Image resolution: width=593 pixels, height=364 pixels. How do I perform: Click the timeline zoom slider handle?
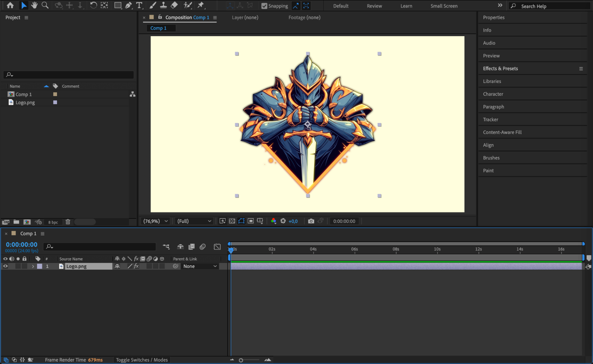coord(241,360)
